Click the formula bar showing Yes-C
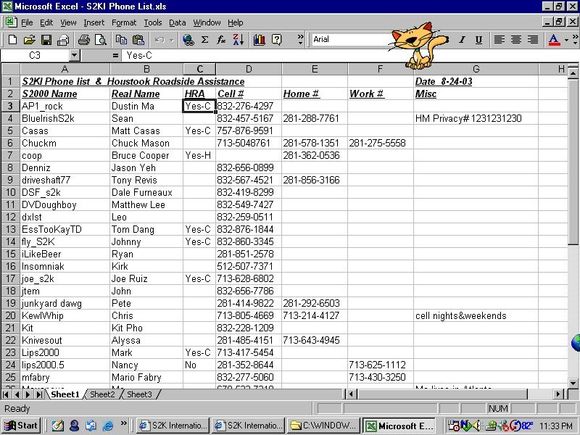Image resolution: width=580 pixels, height=435 pixels. pos(350,55)
